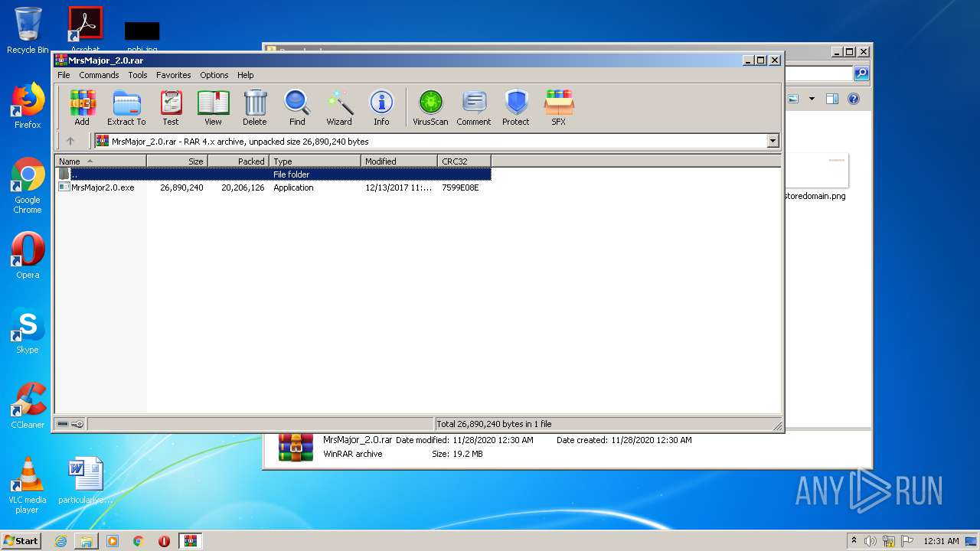Click the Delete trash can icon
The image size is (980, 551).
click(x=255, y=107)
